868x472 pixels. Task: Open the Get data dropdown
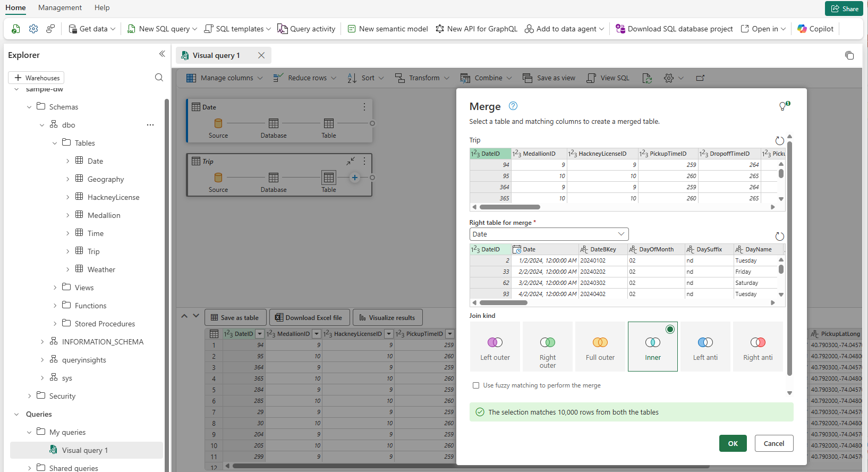click(x=92, y=29)
